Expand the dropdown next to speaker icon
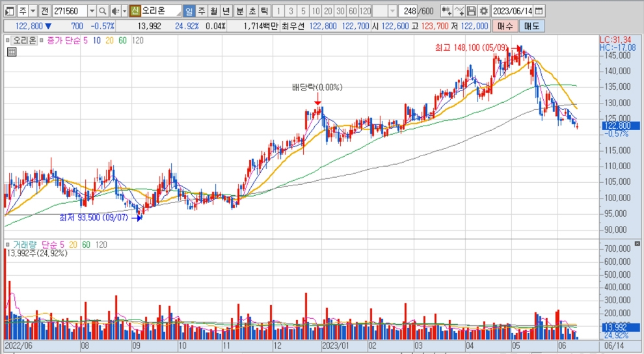 (x=124, y=11)
